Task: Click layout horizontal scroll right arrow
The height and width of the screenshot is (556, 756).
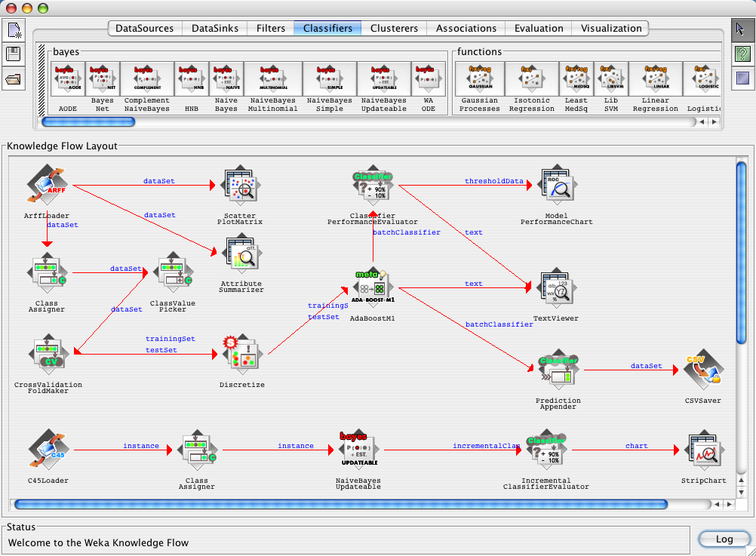Action: coord(730,505)
